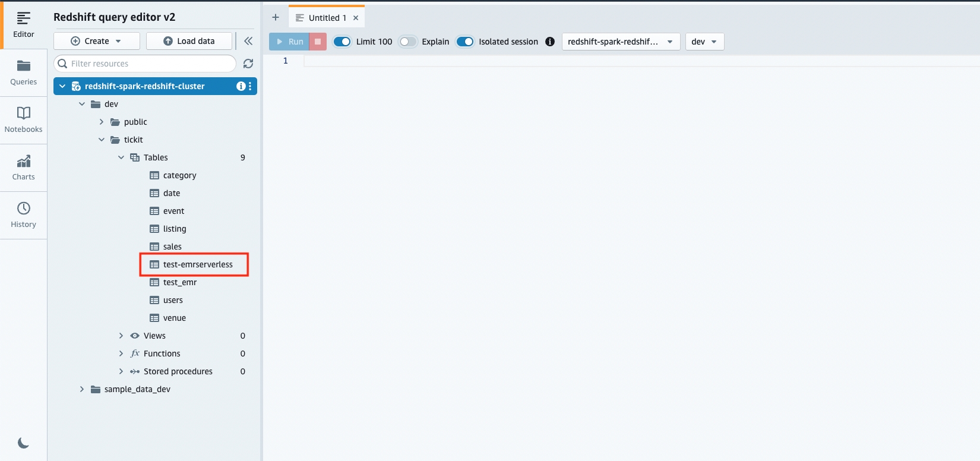Open the cluster's three-dot options menu
This screenshot has width=980, height=461.
(x=250, y=86)
